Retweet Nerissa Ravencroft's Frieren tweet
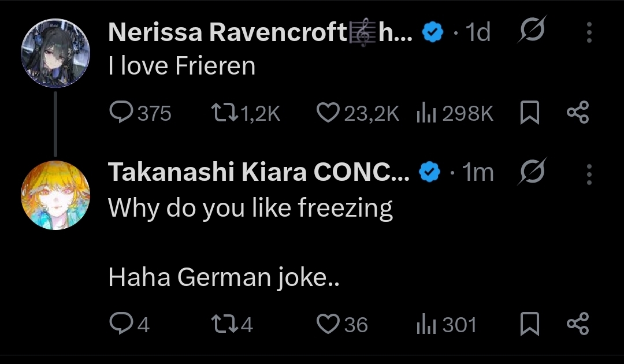624x364 pixels. point(225,113)
